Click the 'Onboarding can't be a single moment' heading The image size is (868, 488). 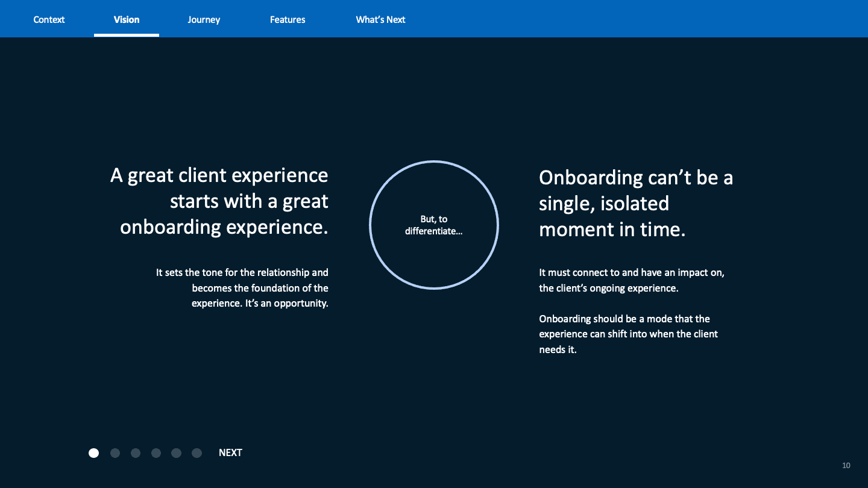[x=635, y=204]
